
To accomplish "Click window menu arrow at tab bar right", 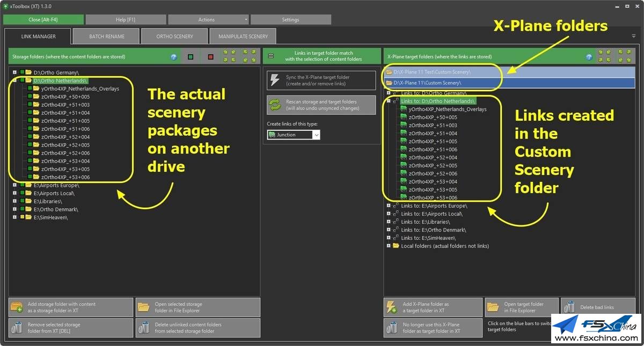I will pyautogui.click(x=634, y=36).
